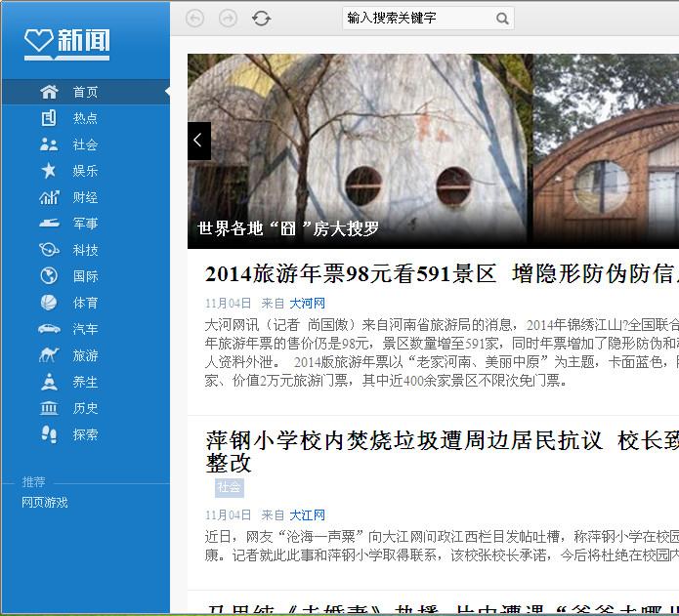Viewport: 679px width, 616px height.
Task: Click the back navigation arrow icon
Action: (x=195, y=19)
